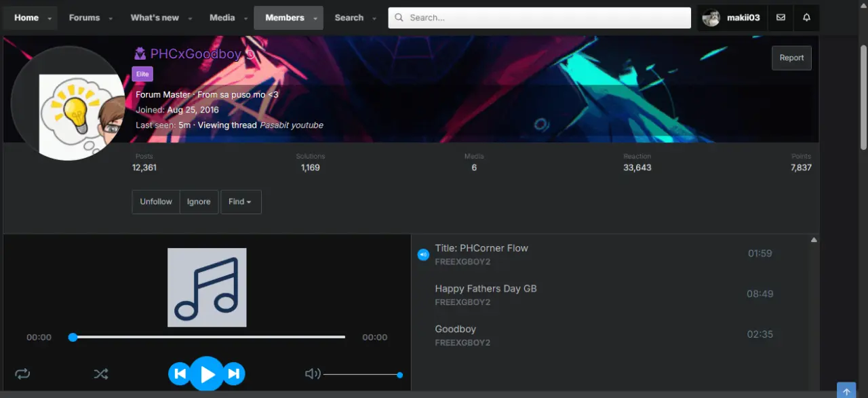The height and width of the screenshot is (398, 868).
Task: Click the 02:35 track duration
Action: point(760,334)
